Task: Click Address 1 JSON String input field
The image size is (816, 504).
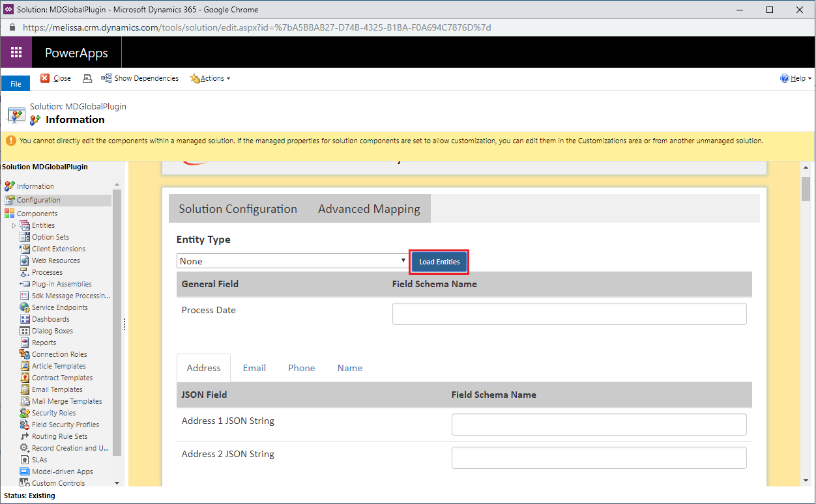Action: [599, 425]
